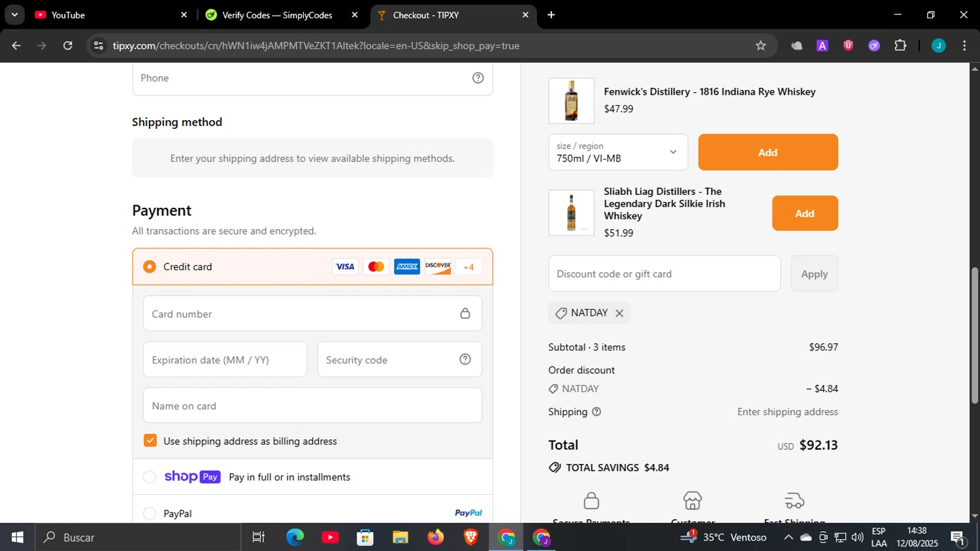Focus the Expiration date field
Image resolution: width=980 pixels, height=551 pixels.
click(225, 359)
